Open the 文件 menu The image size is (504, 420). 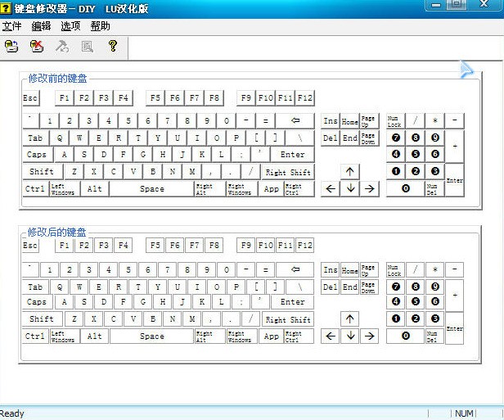coord(12,26)
